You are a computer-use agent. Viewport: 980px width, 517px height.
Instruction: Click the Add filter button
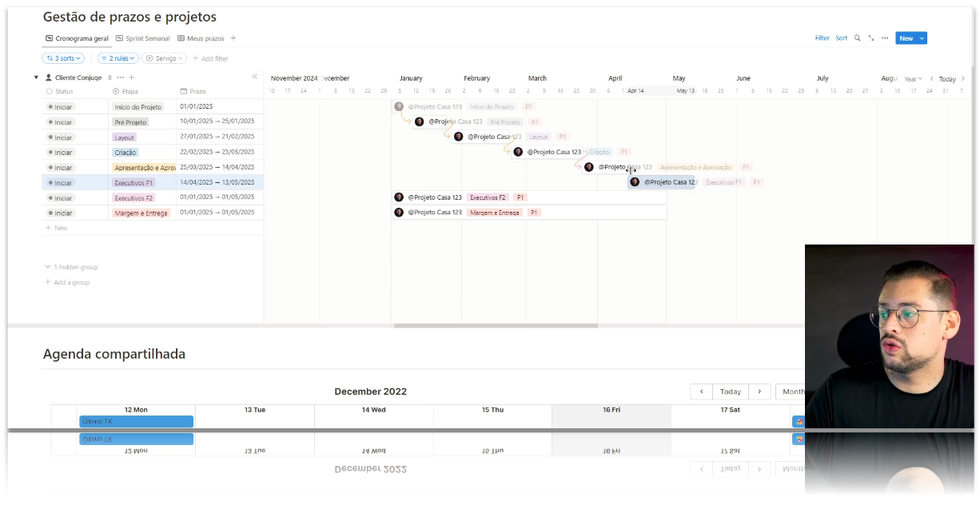[x=210, y=58]
